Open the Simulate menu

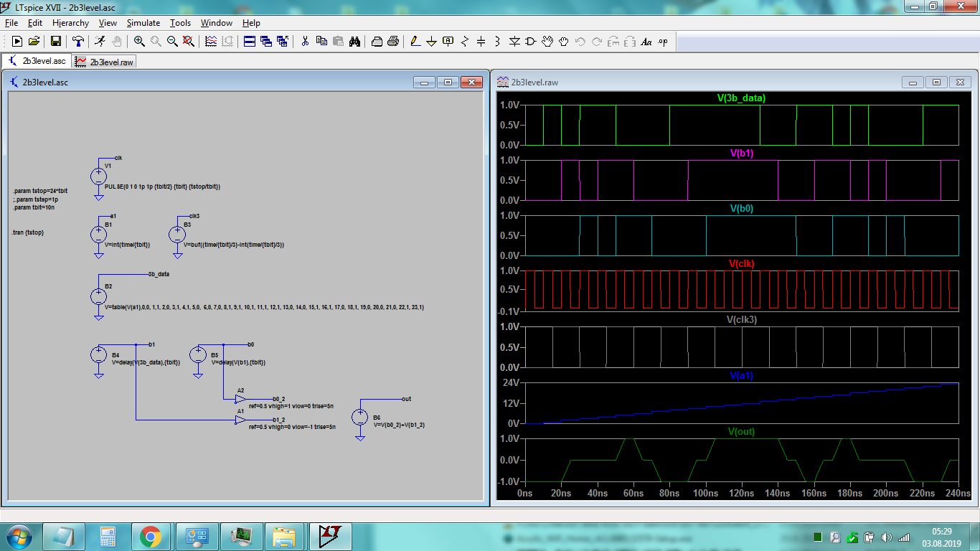pyautogui.click(x=143, y=23)
